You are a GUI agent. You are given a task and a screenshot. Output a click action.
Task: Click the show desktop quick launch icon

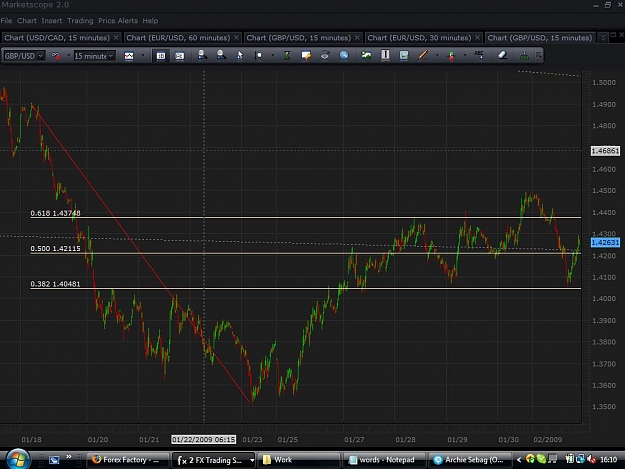tap(54, 460)
